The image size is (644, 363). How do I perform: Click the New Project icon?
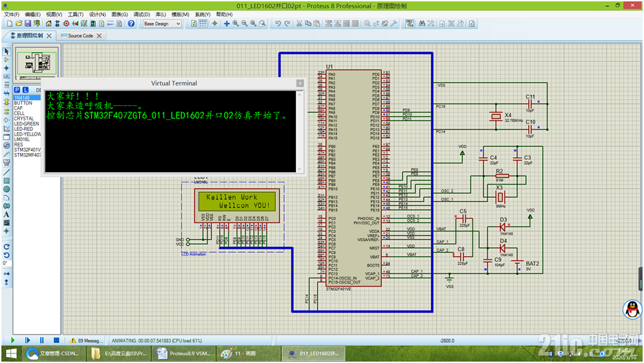point(10,24)
